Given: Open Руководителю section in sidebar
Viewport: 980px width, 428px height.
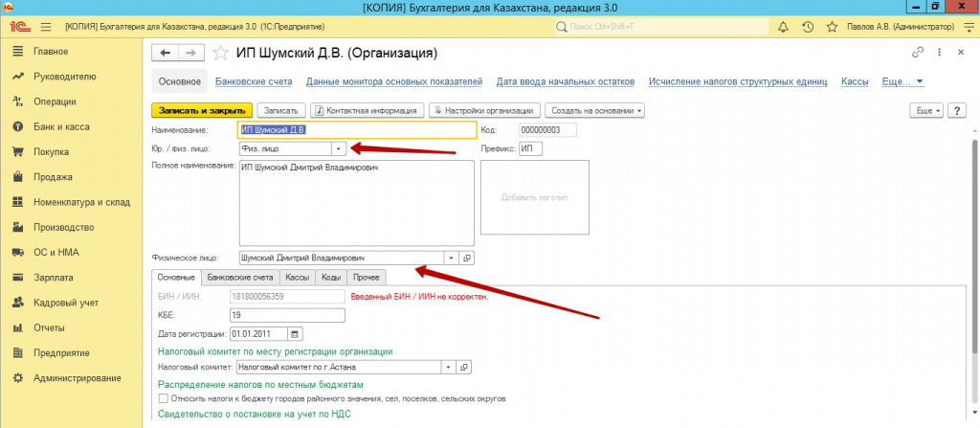Looking at the screenshot, I should 65,77.
